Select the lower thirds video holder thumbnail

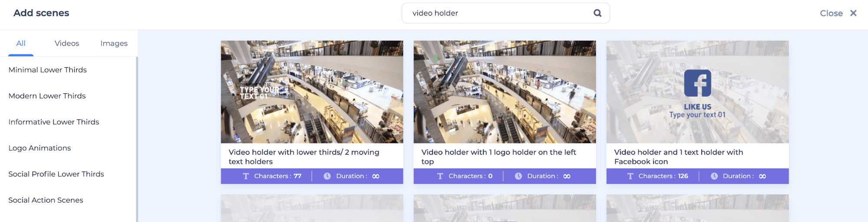coord(312,92)
